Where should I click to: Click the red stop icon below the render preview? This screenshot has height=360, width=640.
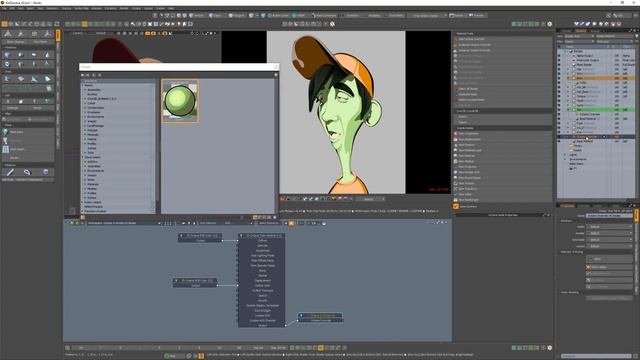pyautogui.click(x=282, y=199)
